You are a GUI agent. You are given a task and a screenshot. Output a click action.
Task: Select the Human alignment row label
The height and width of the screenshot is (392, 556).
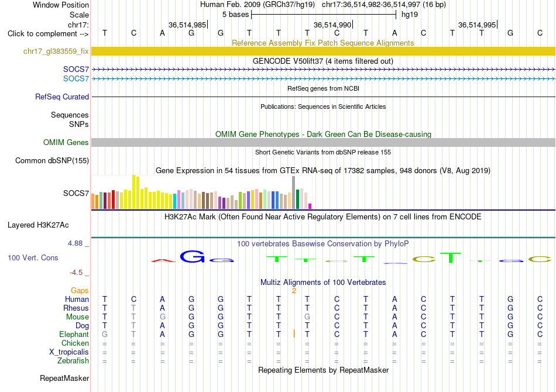[77, 300]
